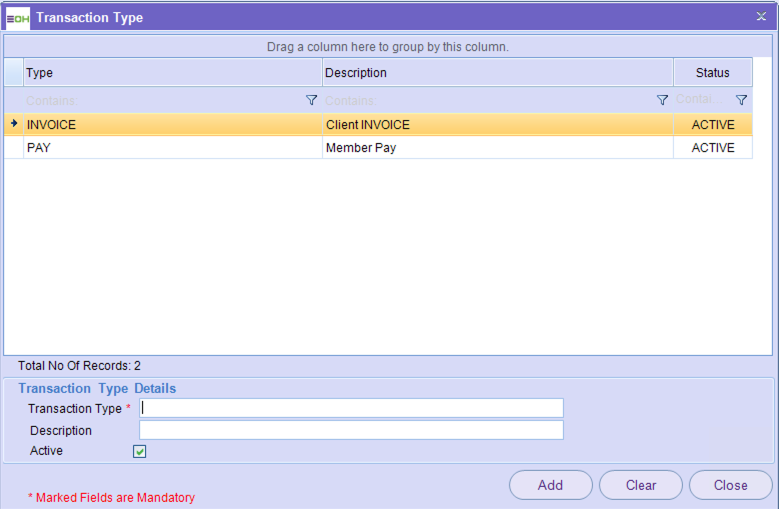Close the Transaction Type window with X
The image size is (779, 509).
pos(761,17)
